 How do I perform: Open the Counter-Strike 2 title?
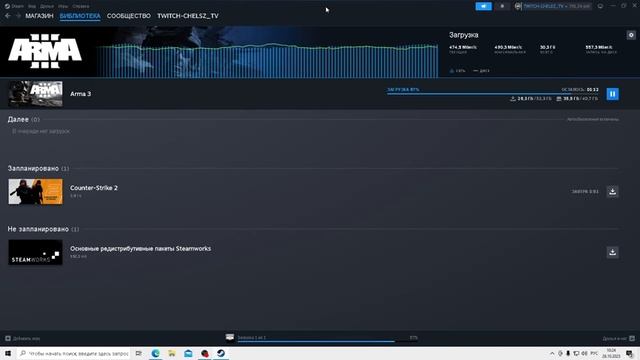click(94, 188)
